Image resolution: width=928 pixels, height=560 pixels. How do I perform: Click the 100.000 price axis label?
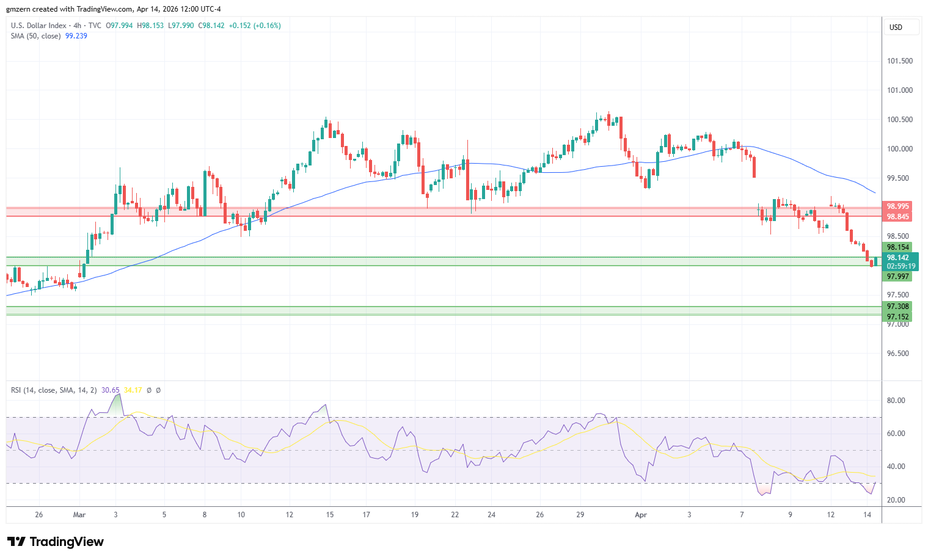pos(899,149)
